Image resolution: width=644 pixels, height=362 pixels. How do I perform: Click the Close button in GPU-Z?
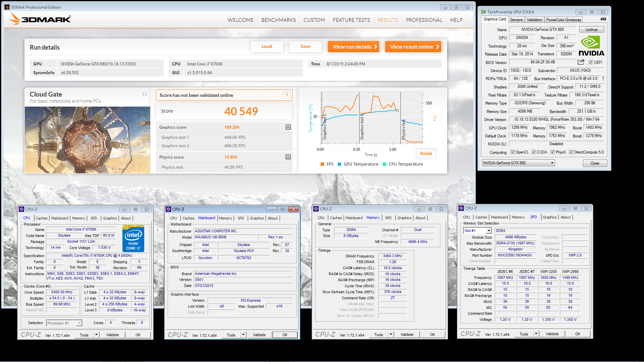[x=595, y=163]
